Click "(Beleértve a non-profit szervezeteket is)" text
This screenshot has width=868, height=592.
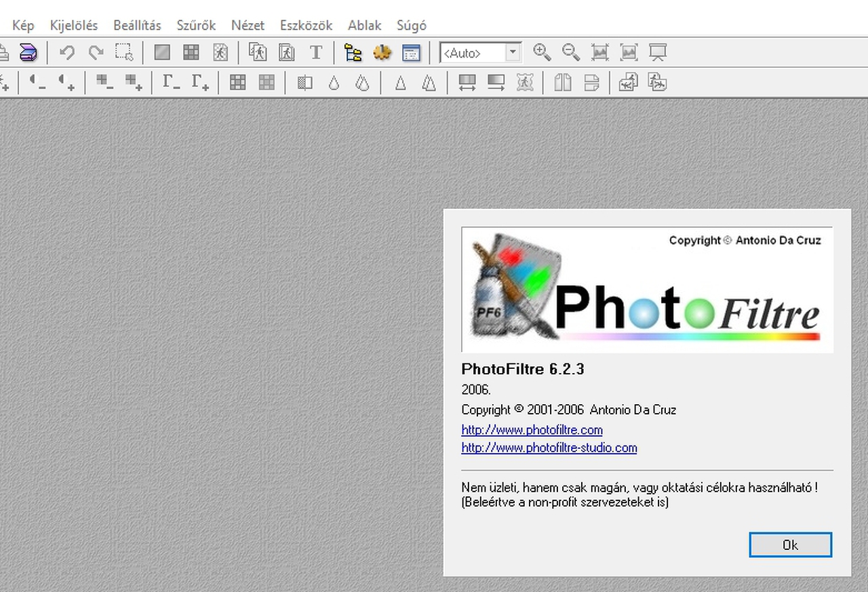[565, 502]
